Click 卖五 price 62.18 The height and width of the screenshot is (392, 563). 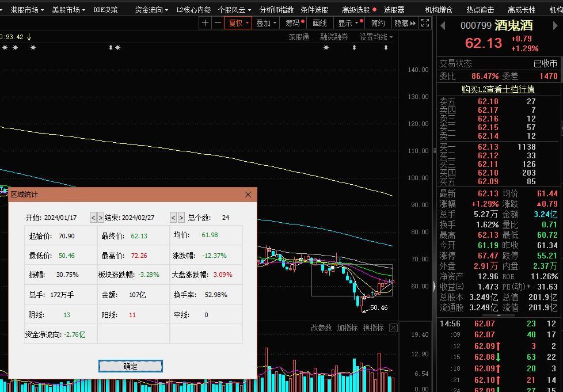point(488,101)
